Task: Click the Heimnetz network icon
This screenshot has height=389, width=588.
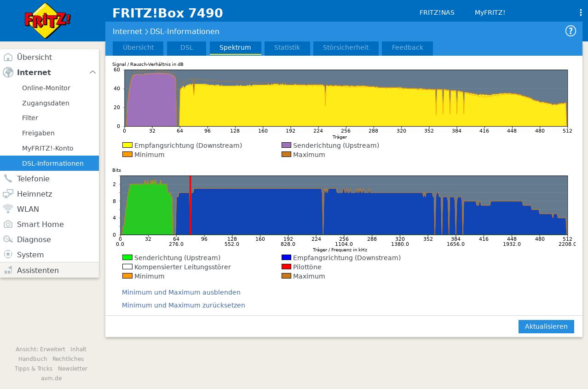Action: [x=8, y=194]
